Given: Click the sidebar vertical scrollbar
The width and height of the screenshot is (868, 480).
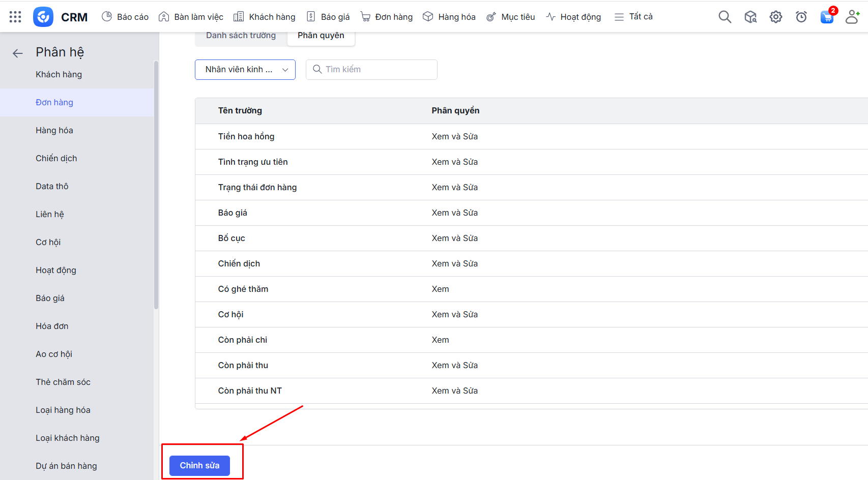Looking at the screenshot, I should point(156,183).
